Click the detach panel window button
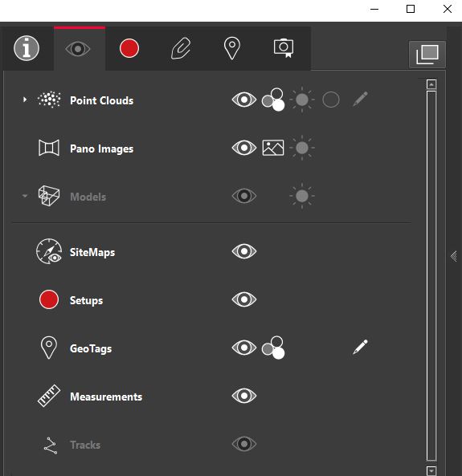462x476 pixels. [427, 55]
